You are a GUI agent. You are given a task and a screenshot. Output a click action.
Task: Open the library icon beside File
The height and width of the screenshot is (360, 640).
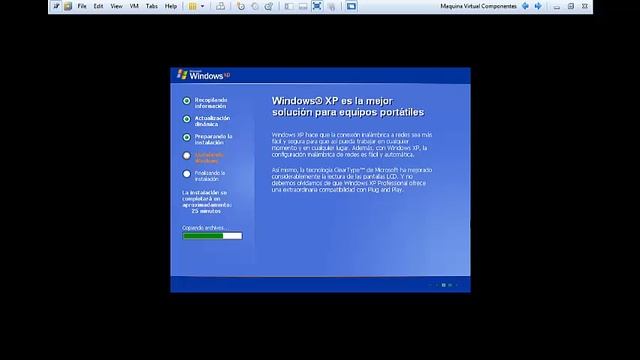coord(68,6)
